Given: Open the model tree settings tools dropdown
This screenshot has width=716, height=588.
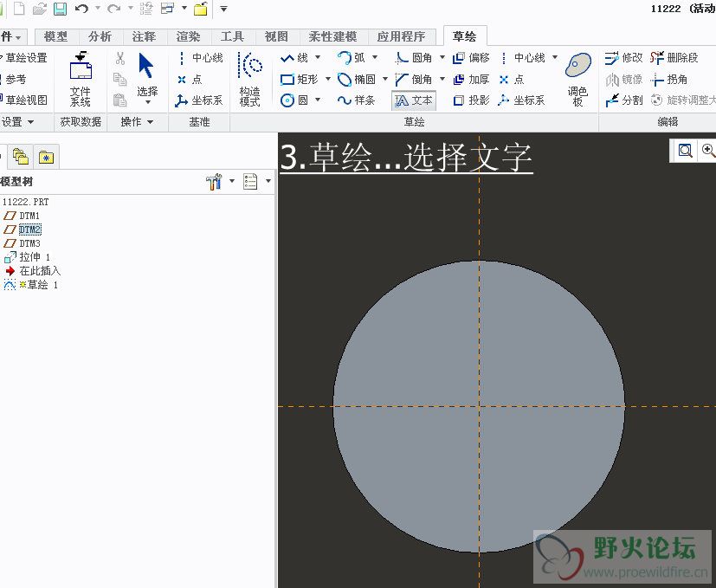Looking at the screenshot, I should (231, 181).
